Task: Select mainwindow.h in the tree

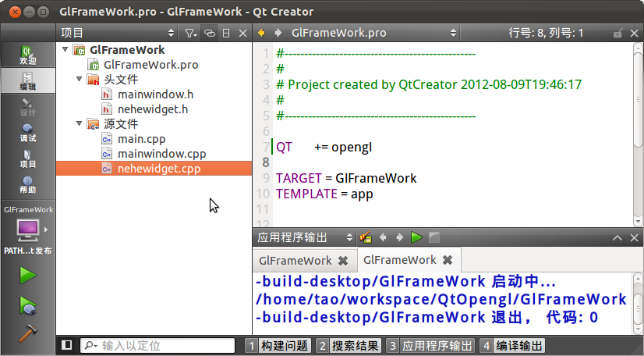Action: pos(155,94)
